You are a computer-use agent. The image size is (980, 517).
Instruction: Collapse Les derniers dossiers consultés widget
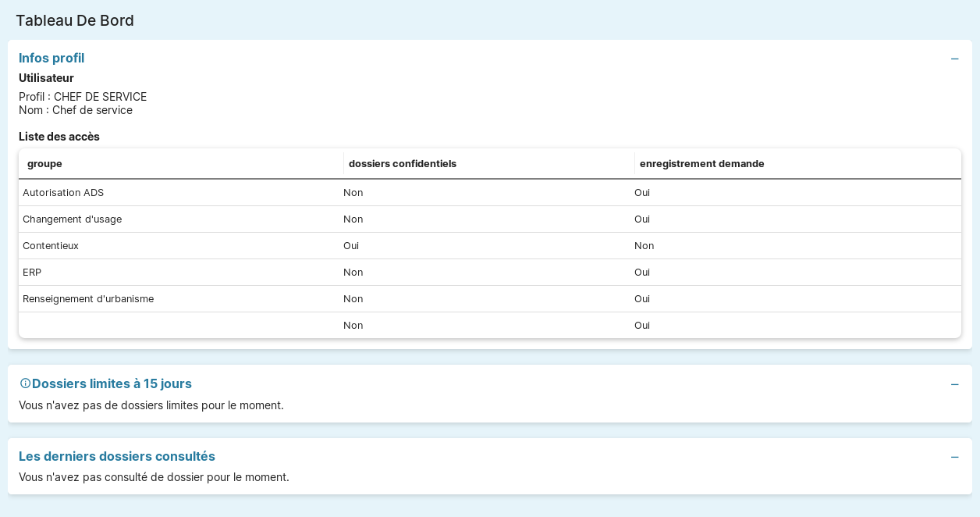(x=954, y=457)
